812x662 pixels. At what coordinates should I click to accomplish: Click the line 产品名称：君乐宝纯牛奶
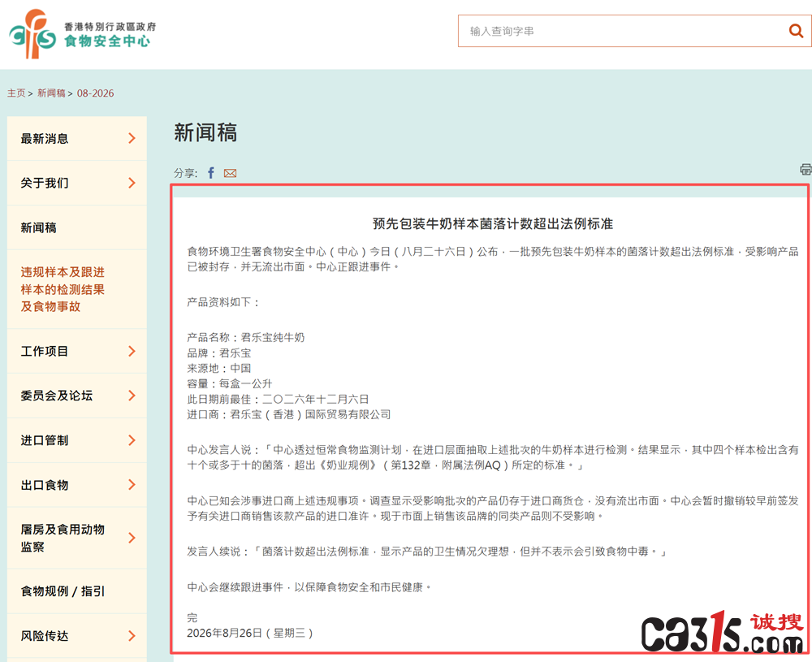[x=246, y=338]
